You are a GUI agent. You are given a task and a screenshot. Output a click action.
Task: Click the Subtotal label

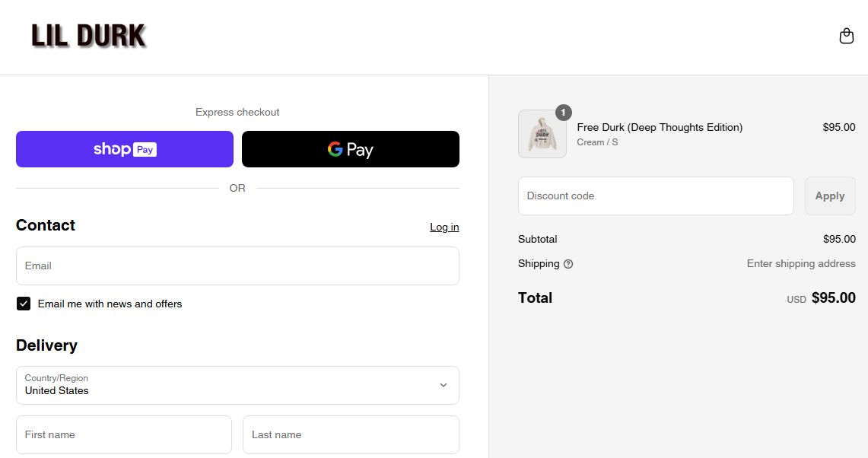coord(538,239)
